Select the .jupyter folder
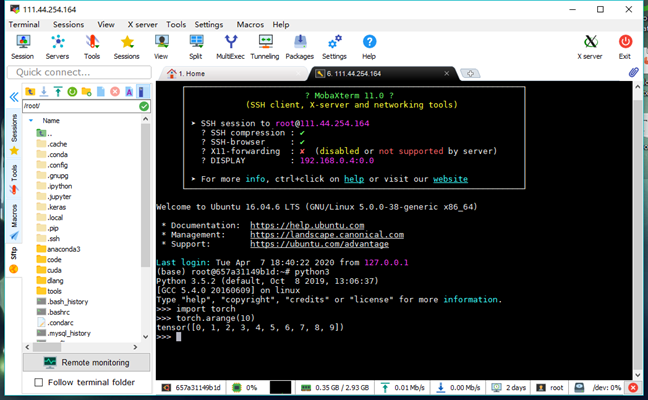The image size is (648, 400). (x=54, y=196)
